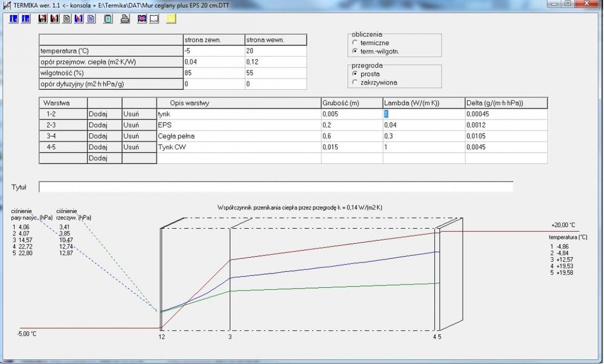This screenshot has width=604, height=364.
Task: Click the teal clipboard icon in toolbar
Action: coord(108,19)
